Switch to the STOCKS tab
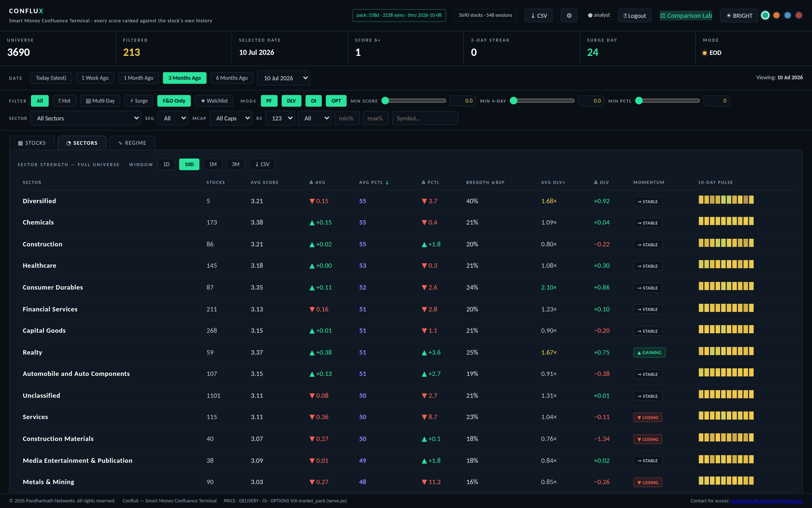Screen dimensions: 812x508 [x=32, y=143]
